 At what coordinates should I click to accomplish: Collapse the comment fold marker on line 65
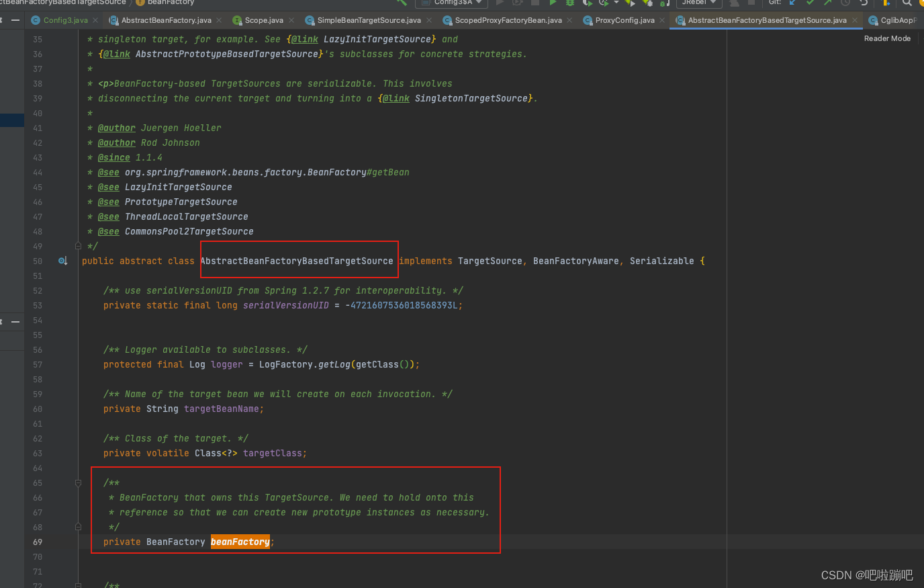click(x=78, y=482)
